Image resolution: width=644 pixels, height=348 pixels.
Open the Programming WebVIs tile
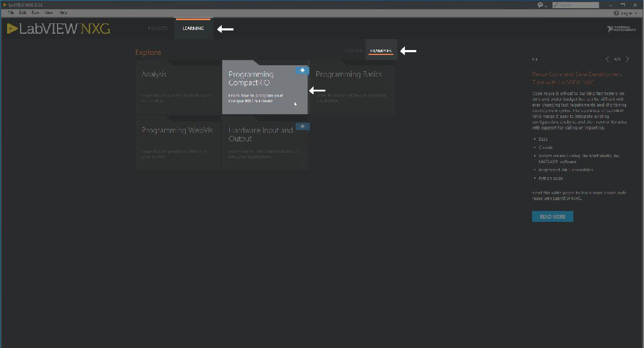coord(178,143)
